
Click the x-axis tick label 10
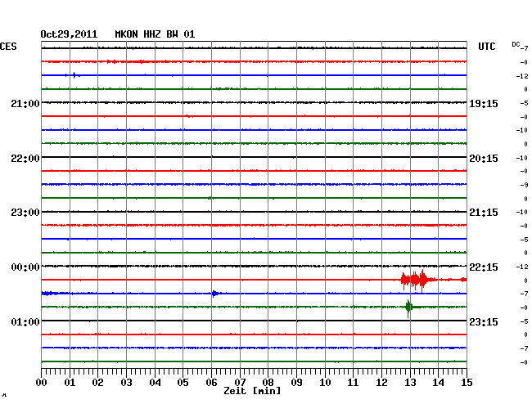coord(325,383)
